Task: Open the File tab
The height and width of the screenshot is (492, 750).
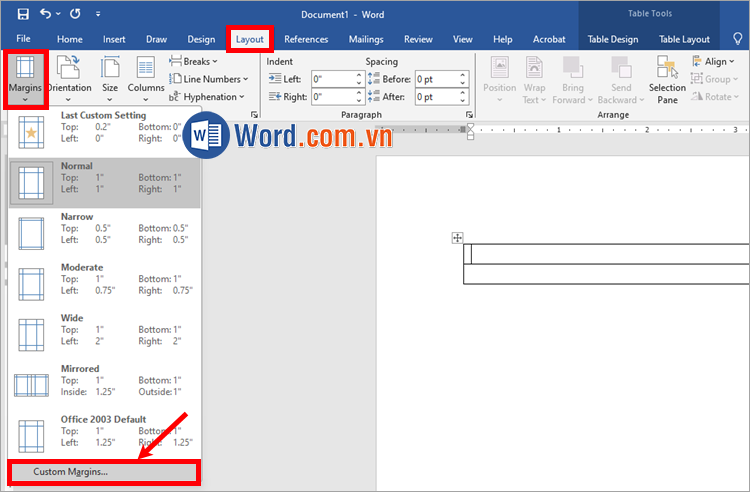Action: click(x=23, y=39)
